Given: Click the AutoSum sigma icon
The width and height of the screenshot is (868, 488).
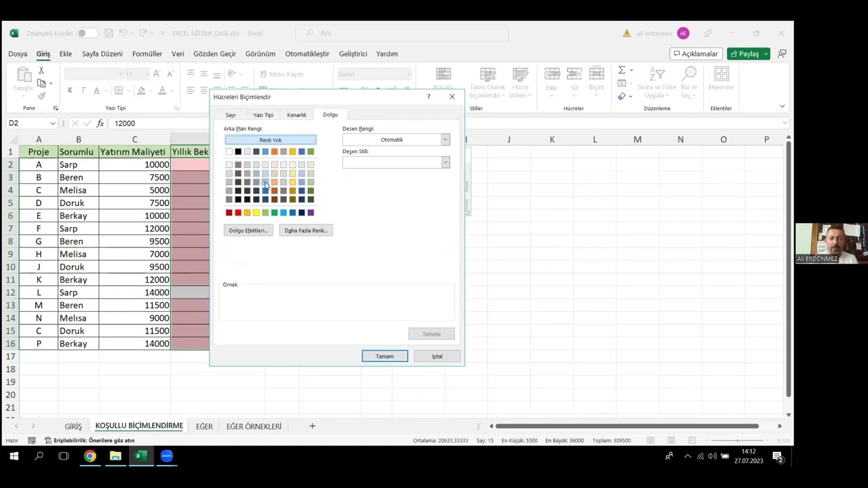Looking at the screenshot, I should (x=621, y=70).
